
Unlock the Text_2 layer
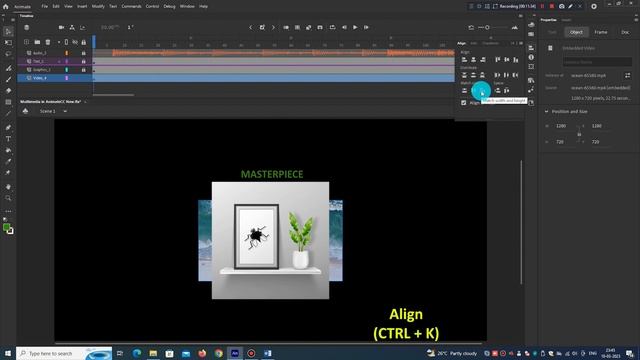(x=84, y=61)
